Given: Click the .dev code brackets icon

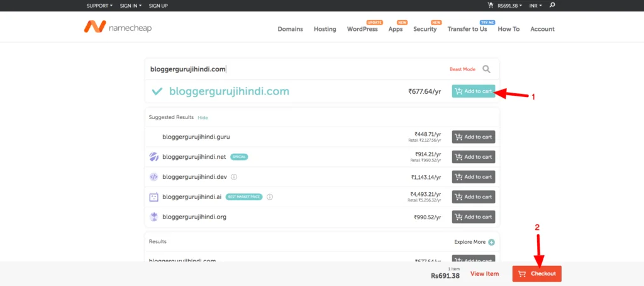Looking at the screenshot, I should click(x=153, y=177).
